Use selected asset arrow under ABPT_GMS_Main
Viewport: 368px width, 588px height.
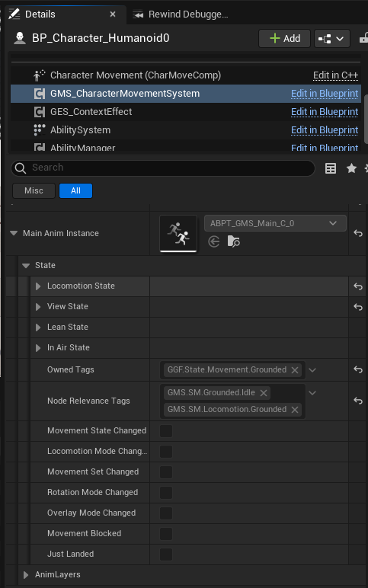point(214,241)
